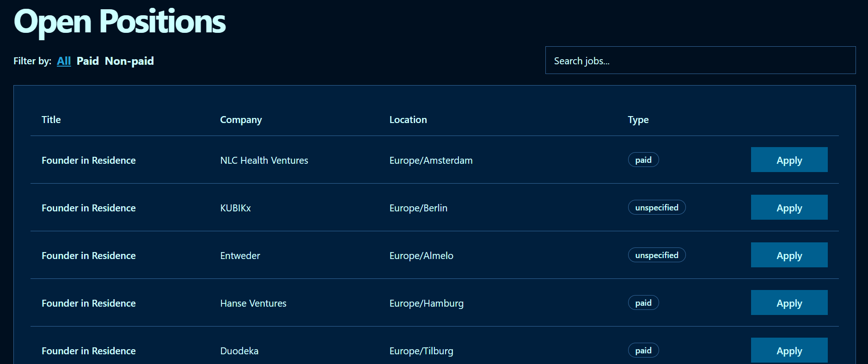Screen dimensions: 868x364
Task: Click Founder in Residence title in NLC Health row
Action: pyautogui.click(x=89, y=160)
